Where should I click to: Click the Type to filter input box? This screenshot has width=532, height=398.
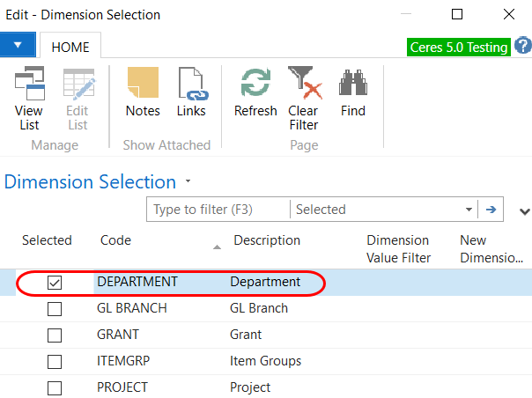click(218, 210)
